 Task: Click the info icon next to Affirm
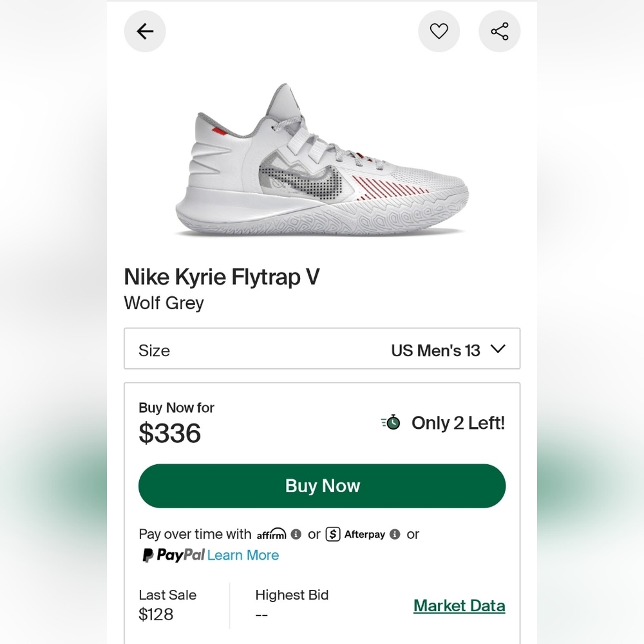(x=296, y=534)
